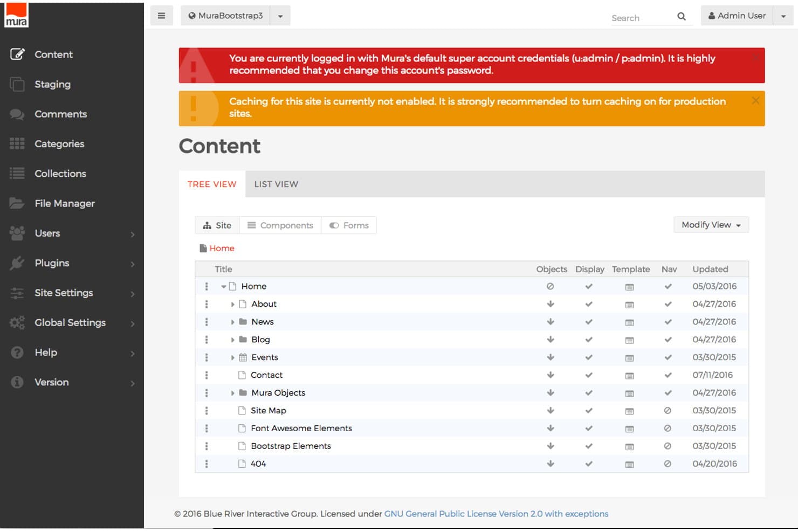Click the calendar icon next to Events
The height and width of the screenshot is (532, 798).
pos(243,357)
